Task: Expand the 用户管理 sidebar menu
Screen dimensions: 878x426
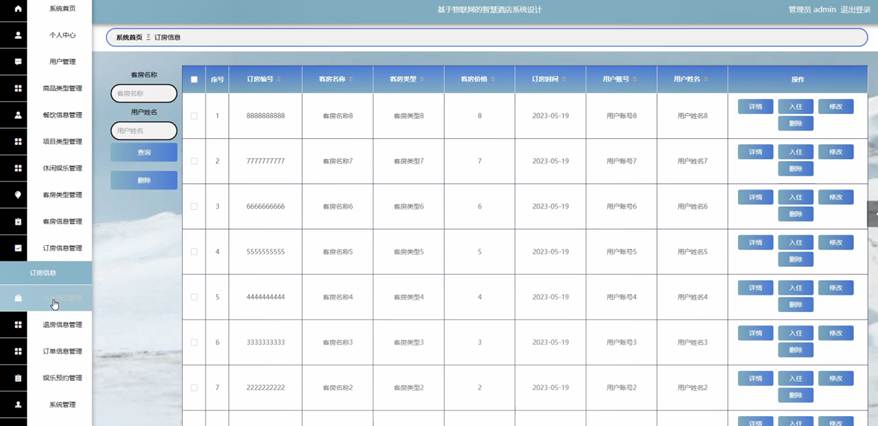Action: [46, 62]
